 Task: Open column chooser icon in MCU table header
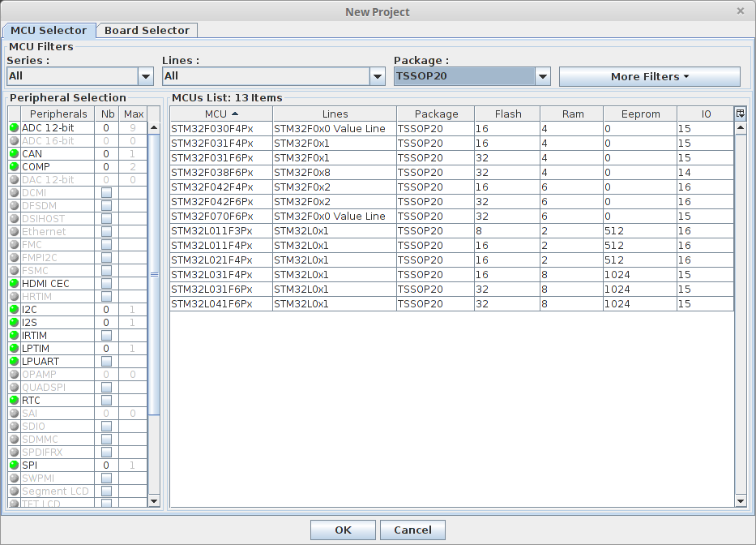[740, 114]
